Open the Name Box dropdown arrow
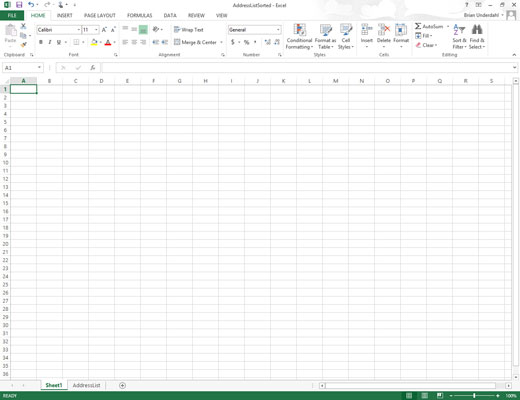520x400 pixels. [39, 68]
